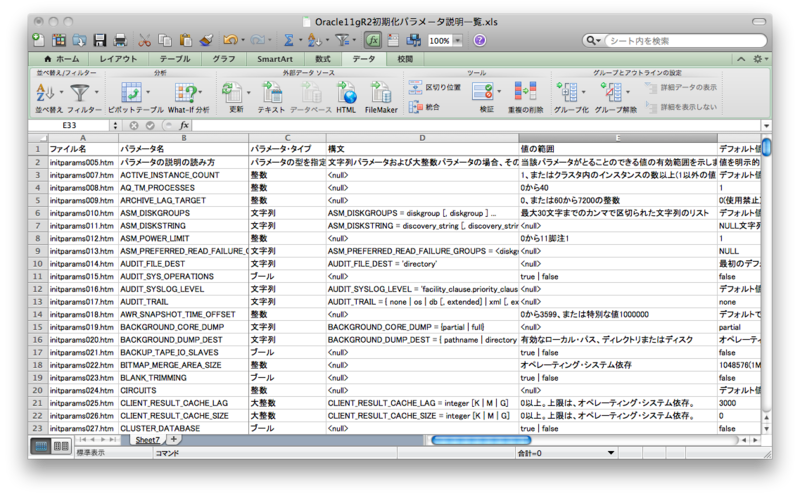Select the Format Painter brush
The height and width of the screenshot is (501, 800).
click(206, 40)
